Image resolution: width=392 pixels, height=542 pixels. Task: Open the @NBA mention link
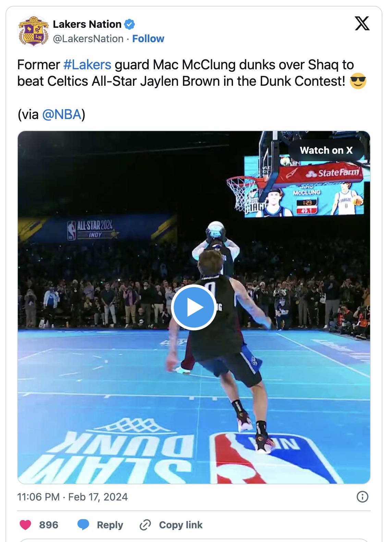click(62, 115)
